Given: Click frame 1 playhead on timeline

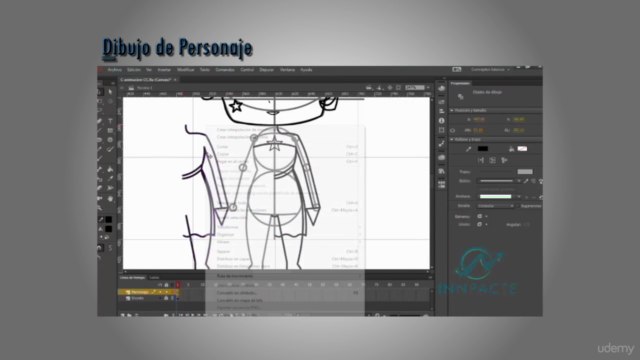Looking at the screenshot, I should (178, 284).
